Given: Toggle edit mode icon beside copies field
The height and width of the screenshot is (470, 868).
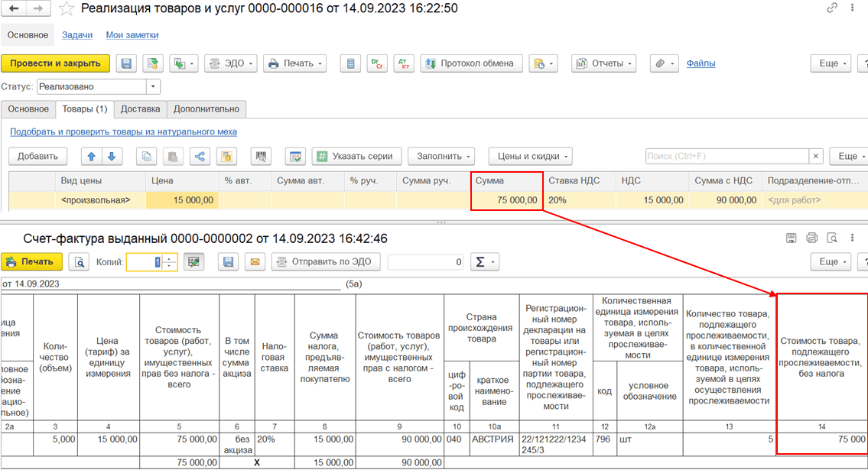Looking at the screenshot, I should pos(194,262).
